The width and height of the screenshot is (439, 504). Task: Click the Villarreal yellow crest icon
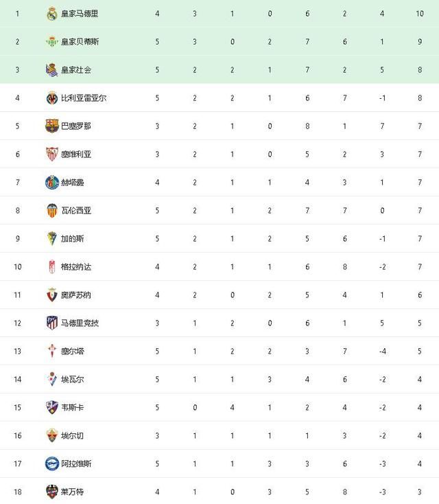[51, 98]
